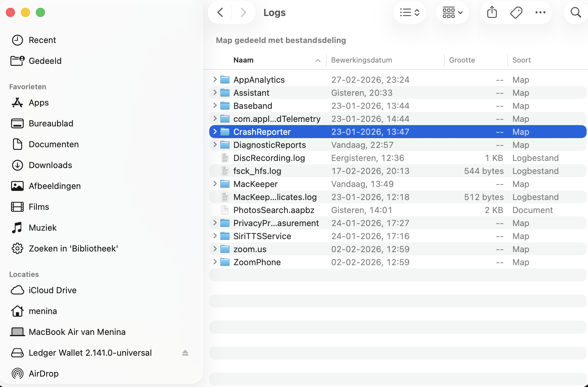
Task: Select the PhotosSearch.aapbz document
Action: tap(274, 210)
